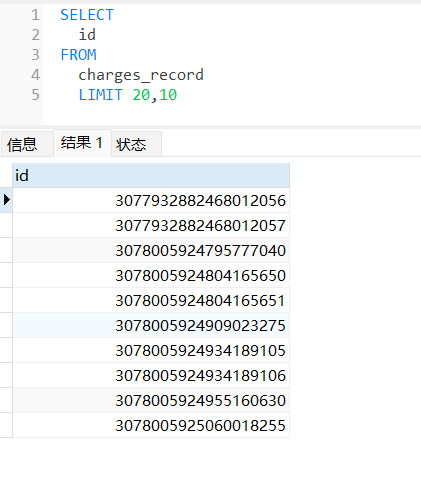Select the 结果 1 tab
The height and width of the screenshot is (483, 421).
[x=82, y=143]
